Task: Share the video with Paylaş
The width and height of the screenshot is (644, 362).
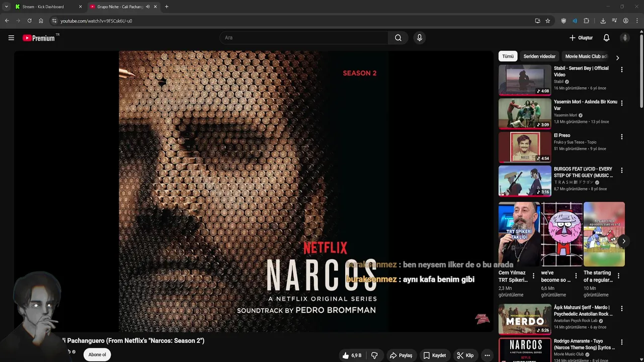Action: [x=400, y=355]
